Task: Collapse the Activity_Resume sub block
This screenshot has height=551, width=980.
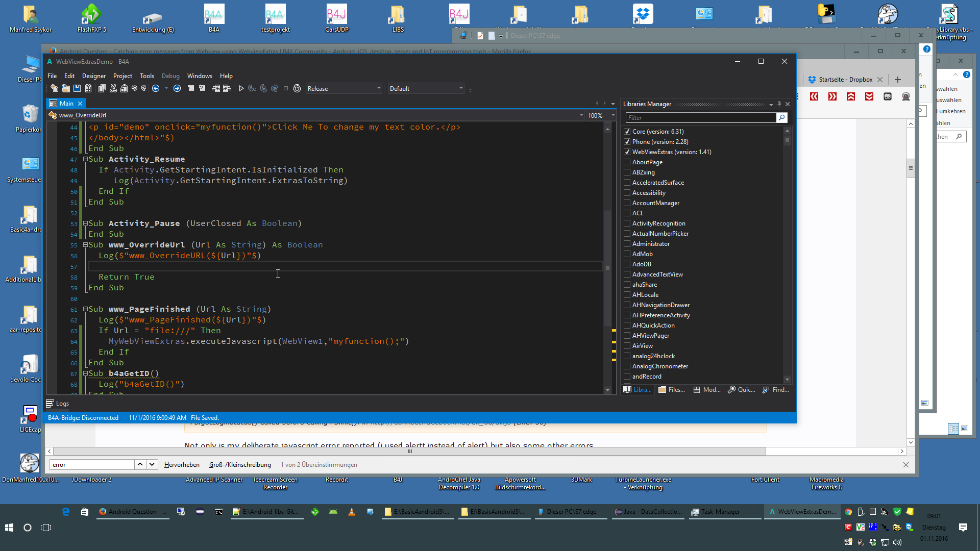Action: pos(86,159)
